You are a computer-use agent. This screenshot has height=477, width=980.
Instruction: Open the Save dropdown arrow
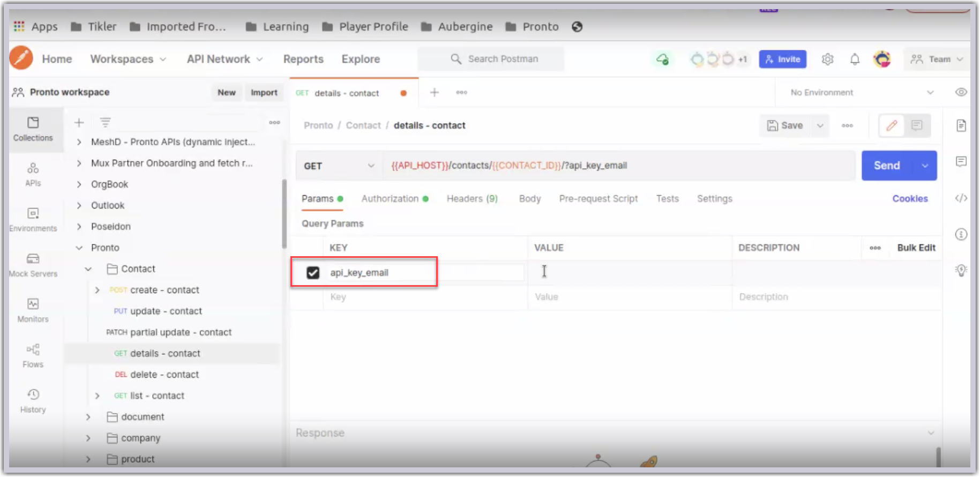pyautogui.click(x=820, y=125)
